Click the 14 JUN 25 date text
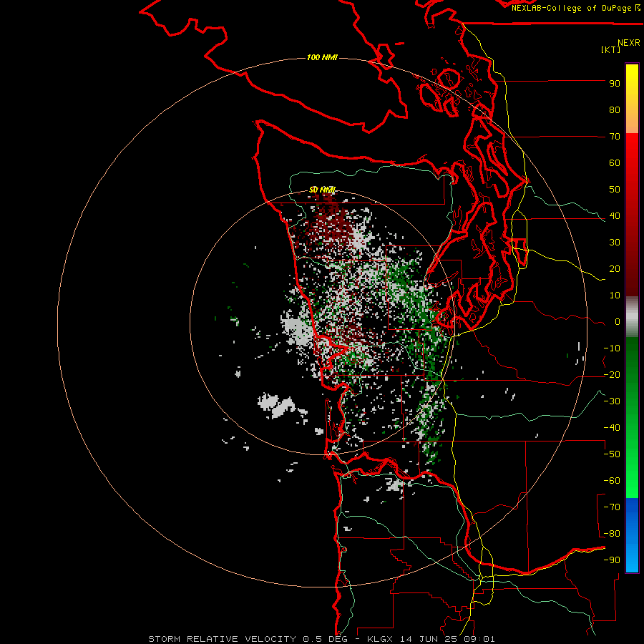644x644 pixels. 429,639
